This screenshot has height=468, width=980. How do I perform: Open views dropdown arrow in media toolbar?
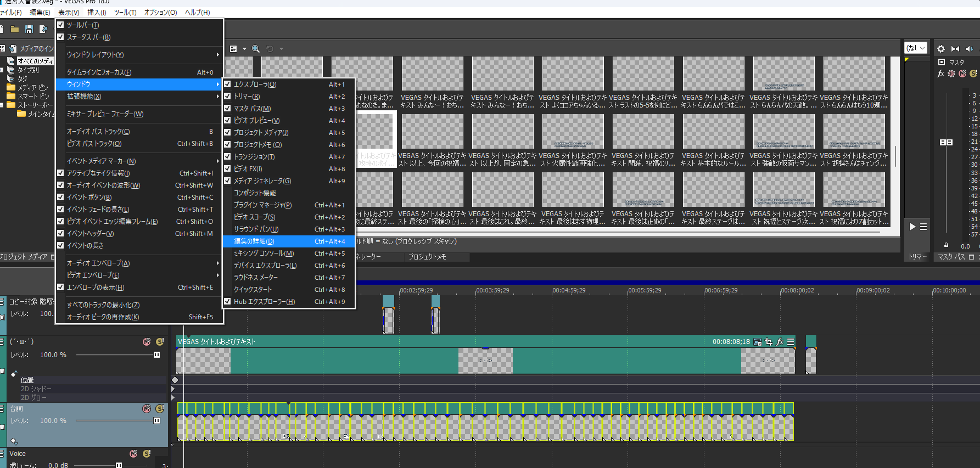point(244,49)
